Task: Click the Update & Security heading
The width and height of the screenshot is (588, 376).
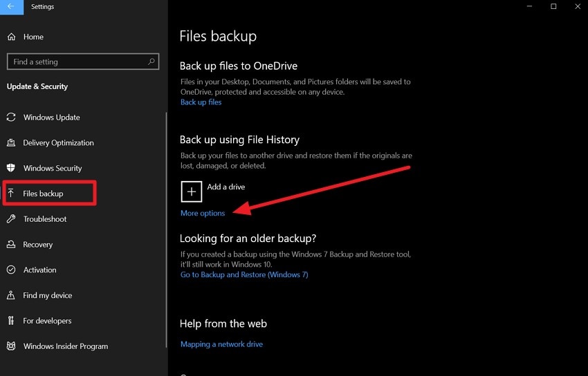Action: coord(37,86)
